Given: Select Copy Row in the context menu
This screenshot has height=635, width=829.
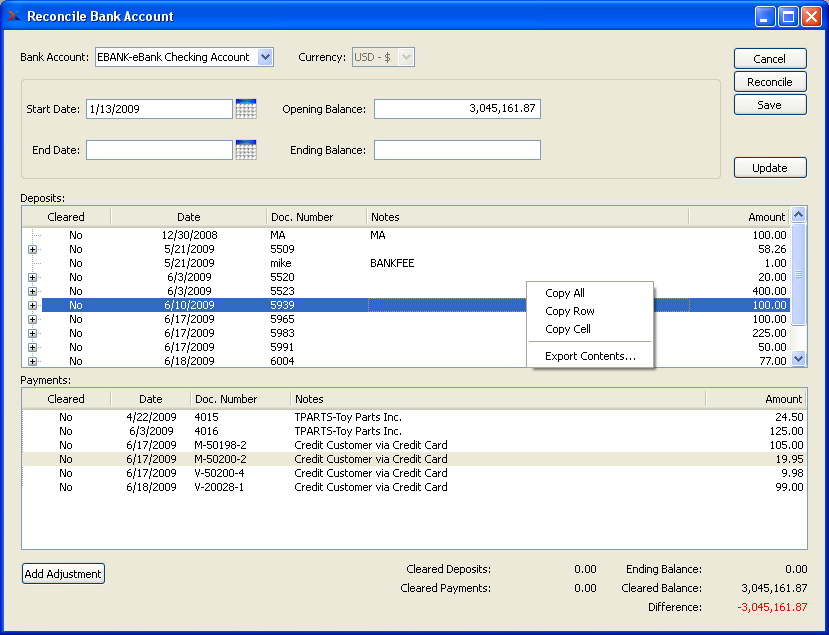Looking at the screenshot, I should (569, 311).
